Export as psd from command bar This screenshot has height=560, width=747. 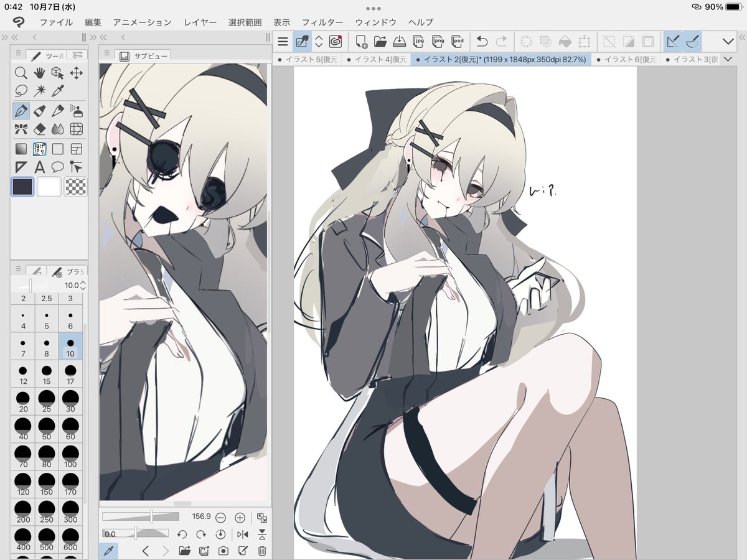point(458,42)
